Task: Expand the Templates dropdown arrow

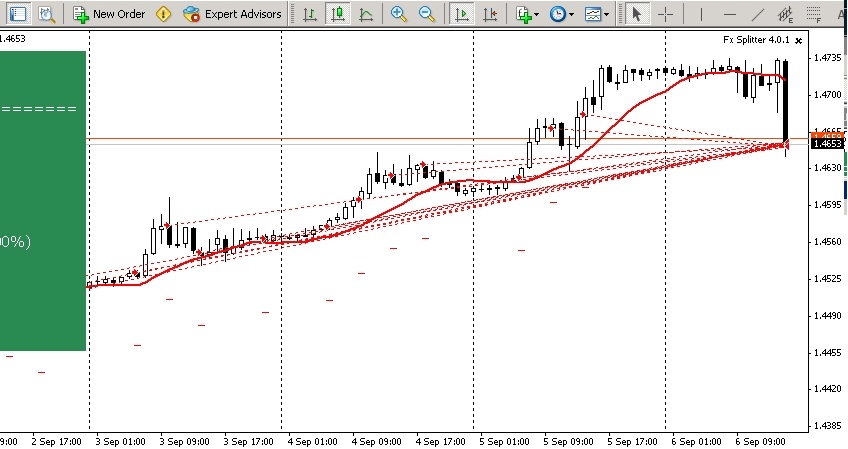Action: pyautogui.click(x=606, y=15)
